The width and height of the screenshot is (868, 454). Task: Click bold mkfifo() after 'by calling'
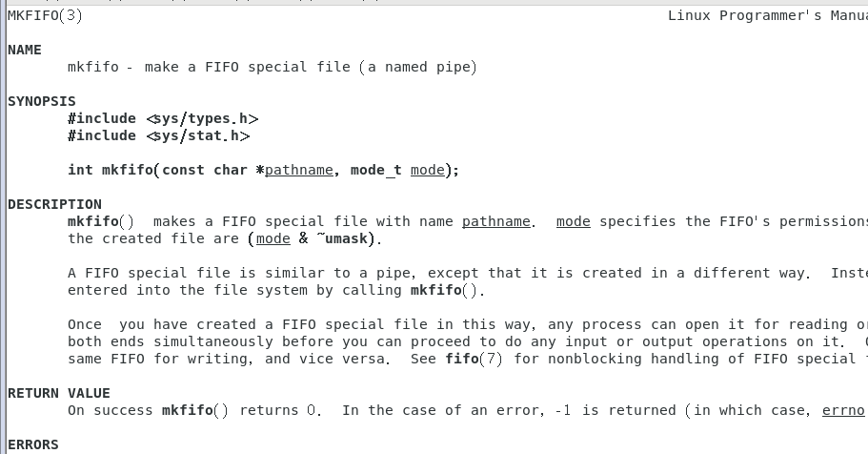pos(448,290)
